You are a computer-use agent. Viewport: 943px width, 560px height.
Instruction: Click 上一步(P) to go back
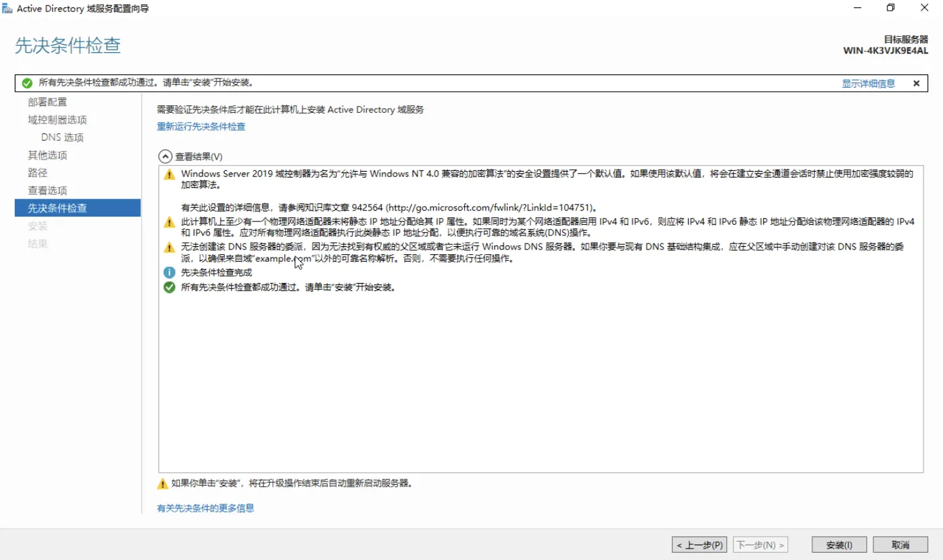point(699,545)
